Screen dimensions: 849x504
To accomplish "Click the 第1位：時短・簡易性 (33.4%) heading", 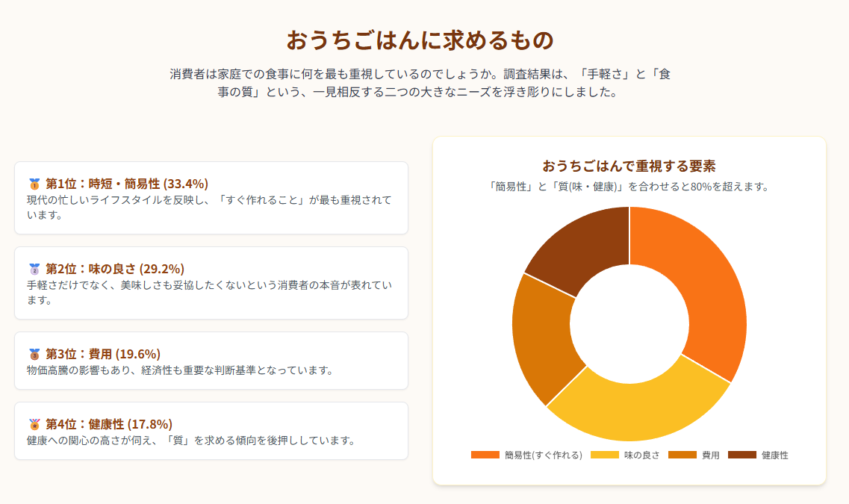I will pyautogui.click(x=126, y=184).
